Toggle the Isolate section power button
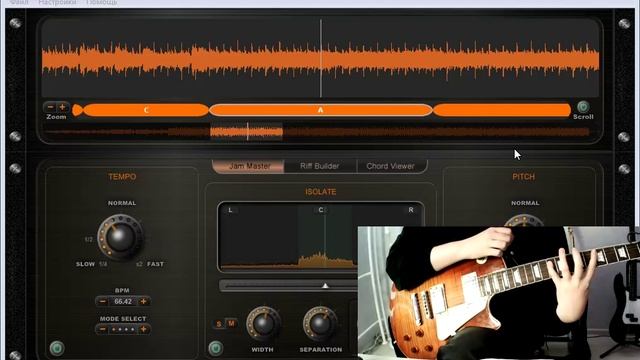 [216, 348]
